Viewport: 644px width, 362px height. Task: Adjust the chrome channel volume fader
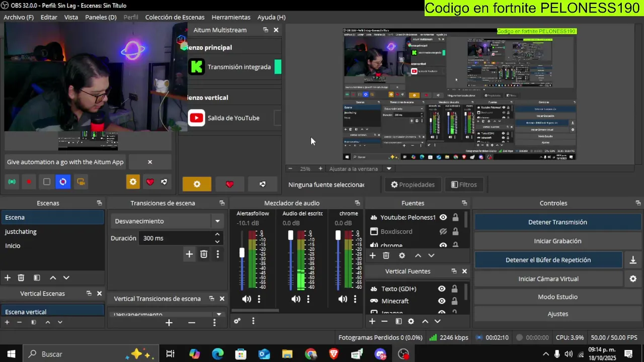click(338, 235)
